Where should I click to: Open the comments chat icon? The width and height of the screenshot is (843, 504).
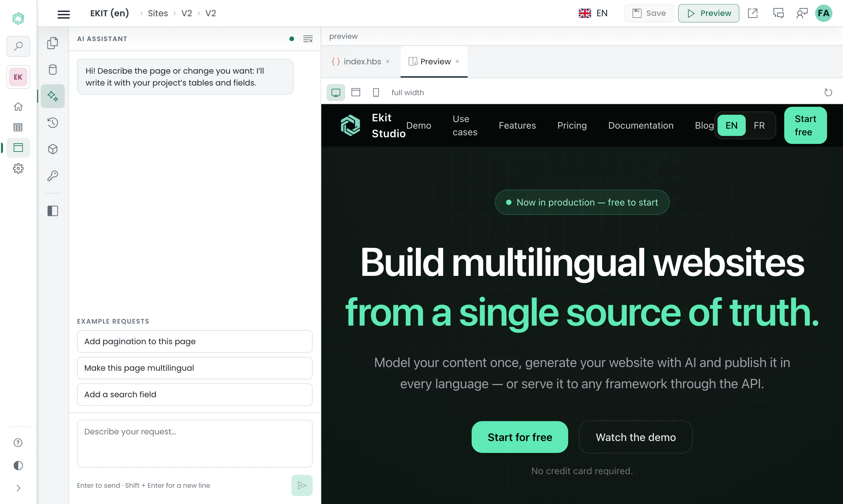(778, 13)
